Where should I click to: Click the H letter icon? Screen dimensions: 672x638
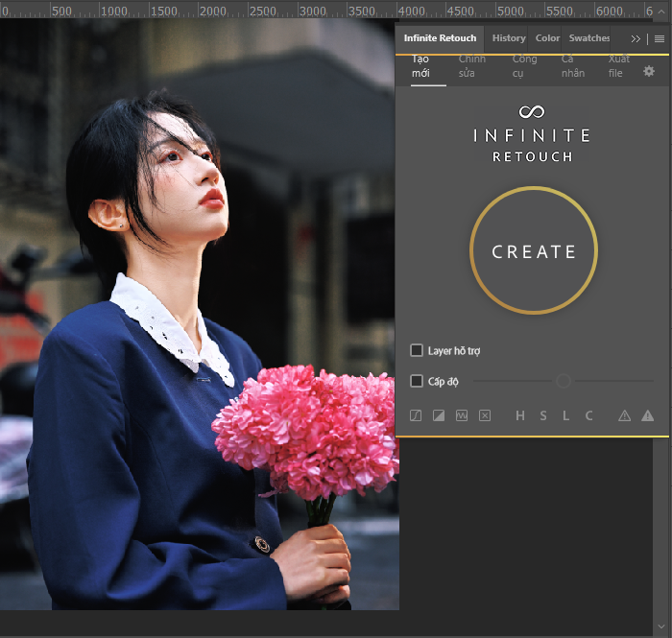coord(520,415)
